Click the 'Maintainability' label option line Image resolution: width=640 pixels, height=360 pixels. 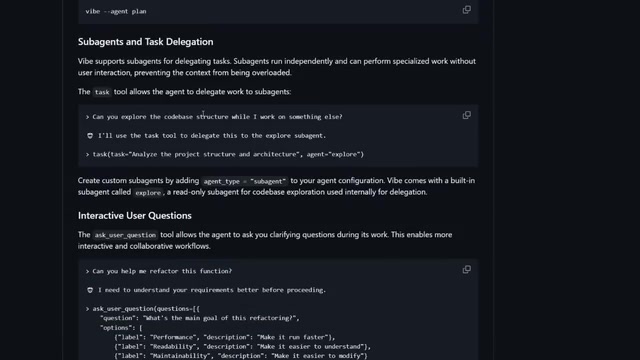pyautogui.click(x=241, y=356)
